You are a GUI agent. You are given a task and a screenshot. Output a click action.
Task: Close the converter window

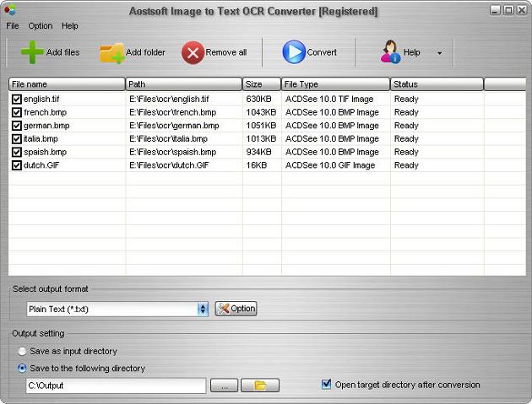(522, 10)
